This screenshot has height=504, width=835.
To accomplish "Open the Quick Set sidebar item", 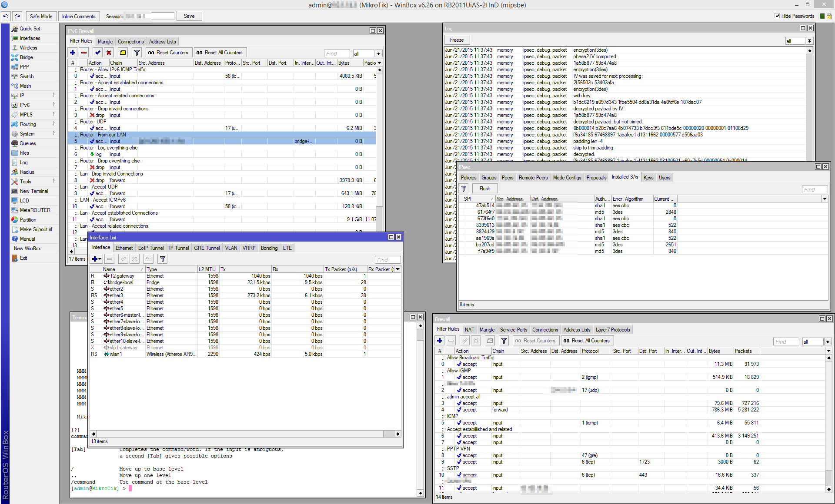I will [30, 29].
